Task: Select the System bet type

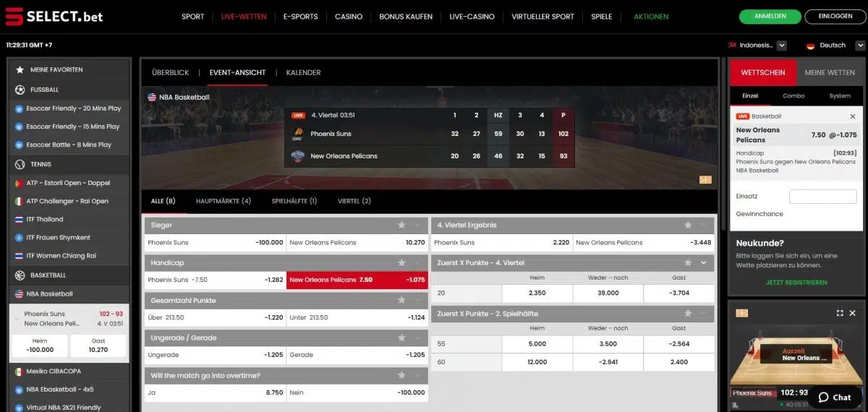Action: coord(840,95)
